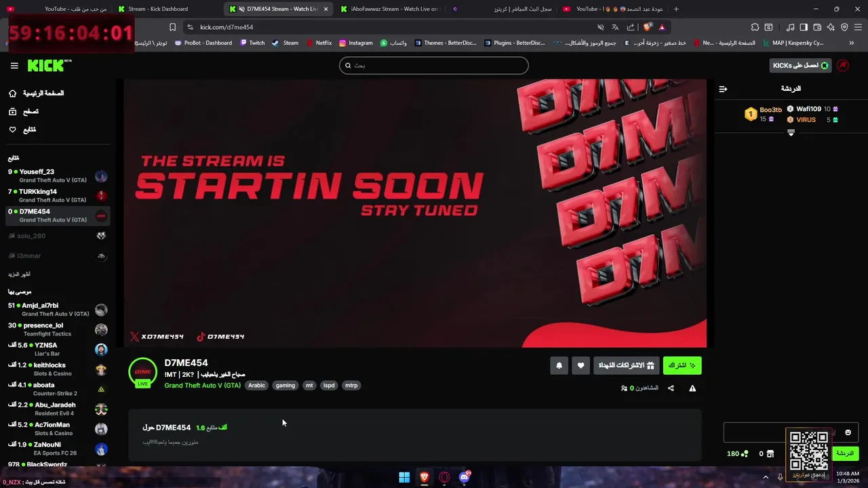868x488 pixels.
Task: Show more bookmarks with the double chevron
Action: coord(852,43)
